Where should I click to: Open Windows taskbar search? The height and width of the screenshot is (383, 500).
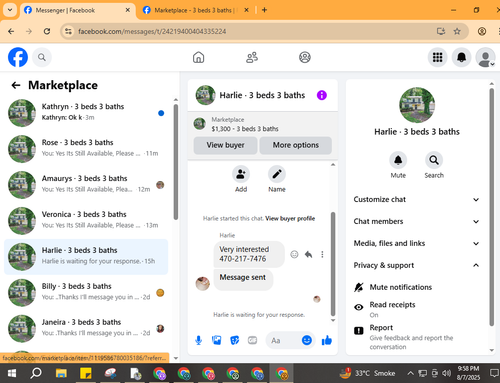(x=36, y=373)
